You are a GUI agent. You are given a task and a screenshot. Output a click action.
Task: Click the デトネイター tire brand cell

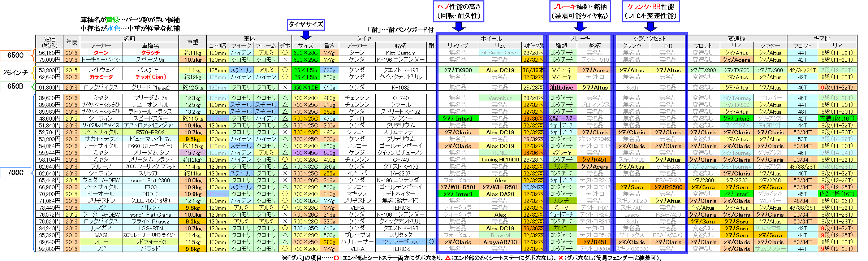[401, 194]
